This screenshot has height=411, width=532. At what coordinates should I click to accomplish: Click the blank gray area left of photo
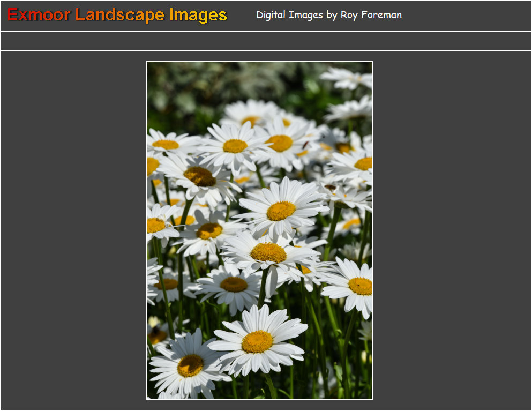[73, 230]
